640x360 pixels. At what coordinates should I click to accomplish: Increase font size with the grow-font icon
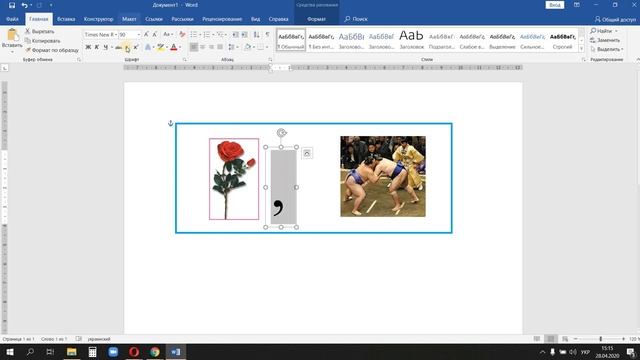click(146, 35)
